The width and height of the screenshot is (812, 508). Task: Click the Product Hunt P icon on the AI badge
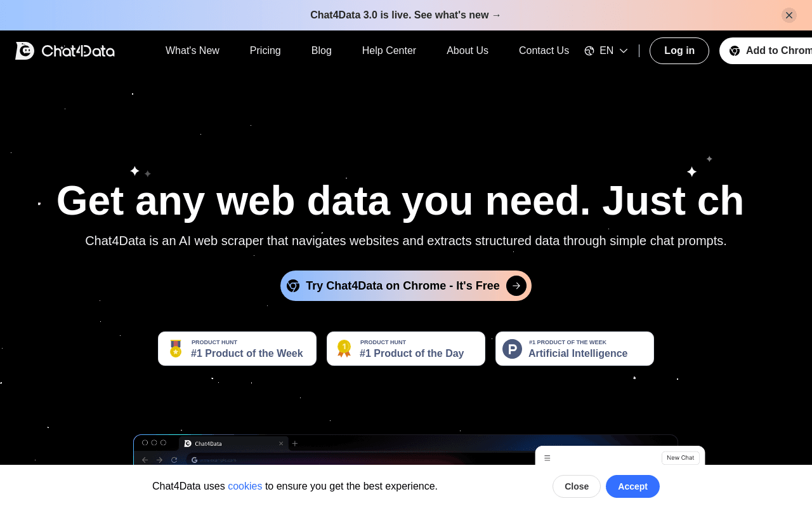point(513,349)
